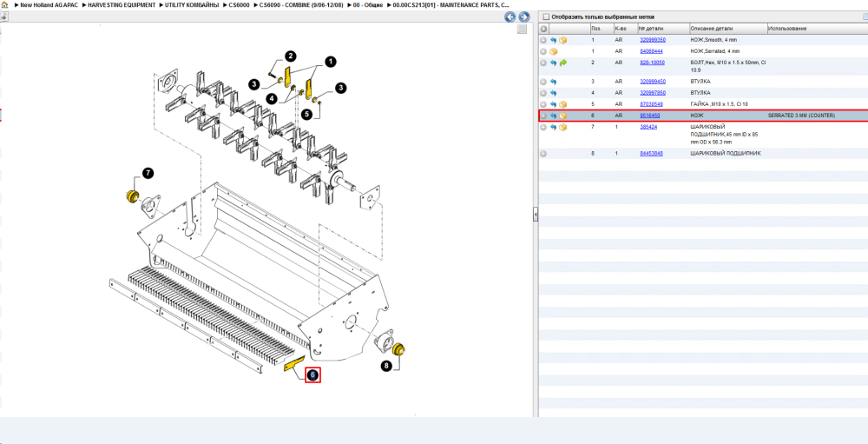Viewport: 868px width, 444px height.
Task: Open CS6000 breadcrumb
Action: (240, 4)
